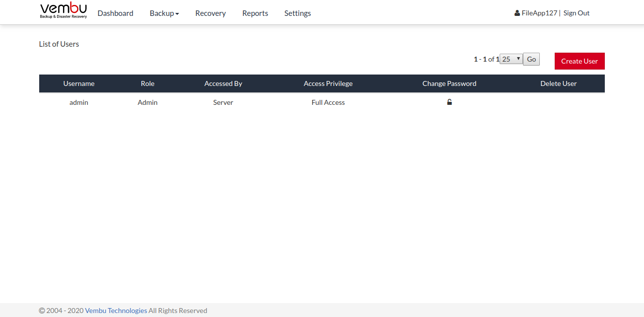Click the change password lock icon for admin
644x317 pixels.
point(450,102)
